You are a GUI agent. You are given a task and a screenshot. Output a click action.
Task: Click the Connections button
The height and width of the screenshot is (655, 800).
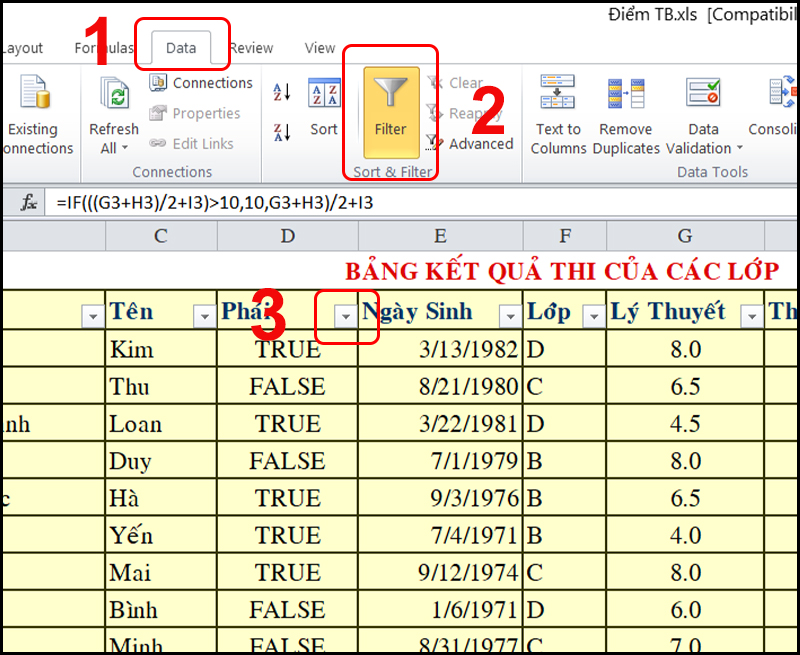(201, 83)
